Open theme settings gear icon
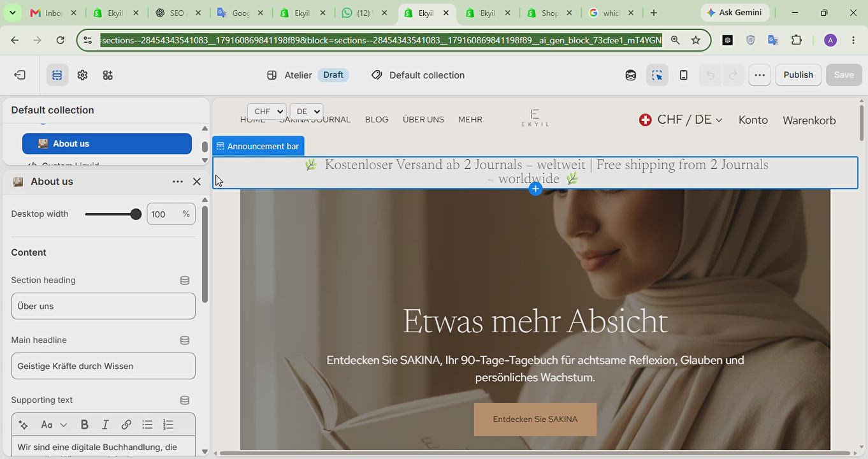This screenshot has height=459, width=868. click(82, 75)
